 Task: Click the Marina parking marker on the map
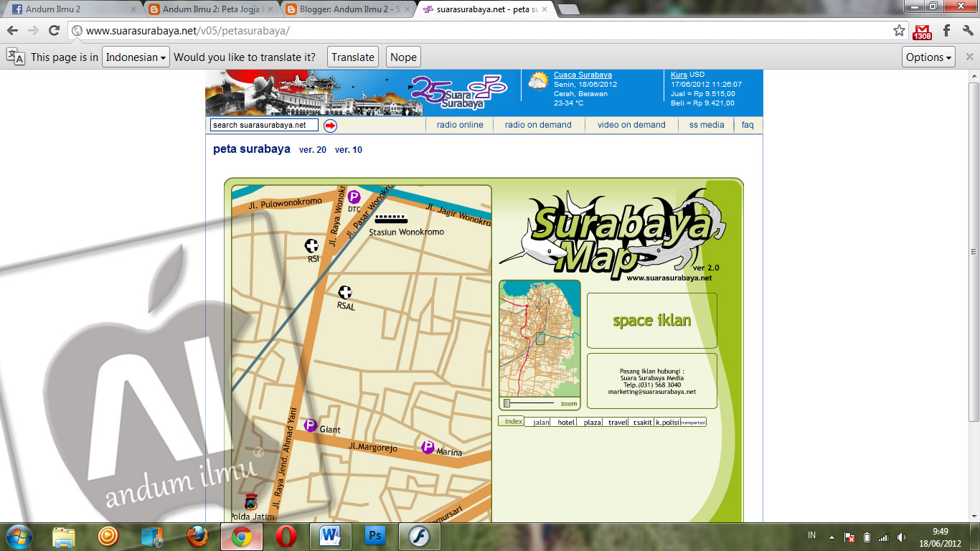point(427,448)
